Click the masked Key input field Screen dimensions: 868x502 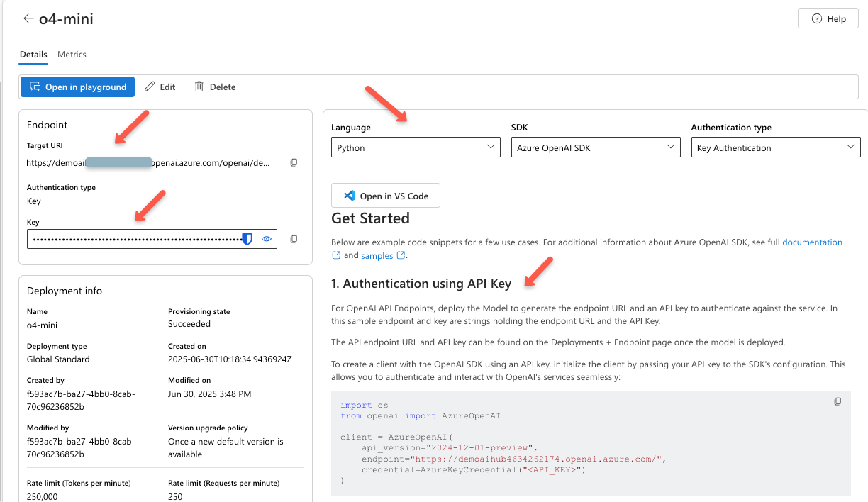click(x=135, y=239)
